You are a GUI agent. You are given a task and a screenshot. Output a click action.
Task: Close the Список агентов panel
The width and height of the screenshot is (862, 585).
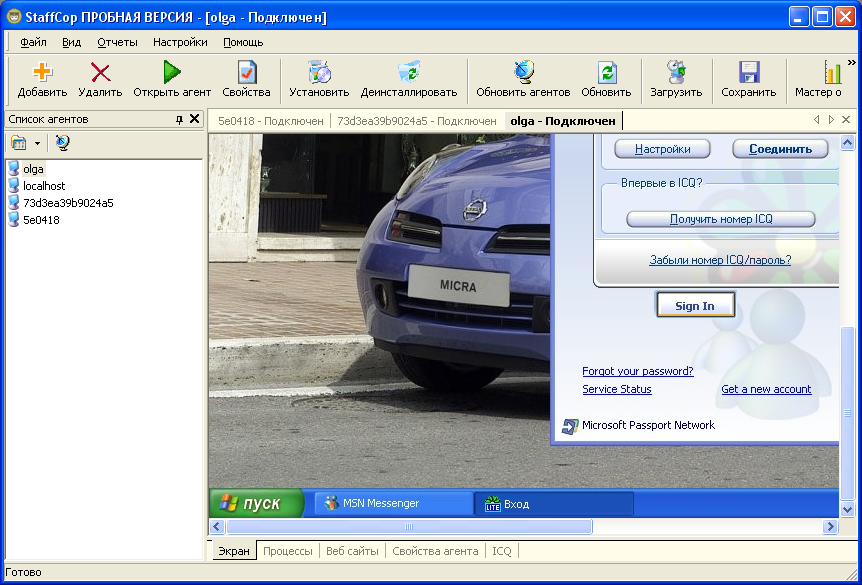tap(195, 119)
